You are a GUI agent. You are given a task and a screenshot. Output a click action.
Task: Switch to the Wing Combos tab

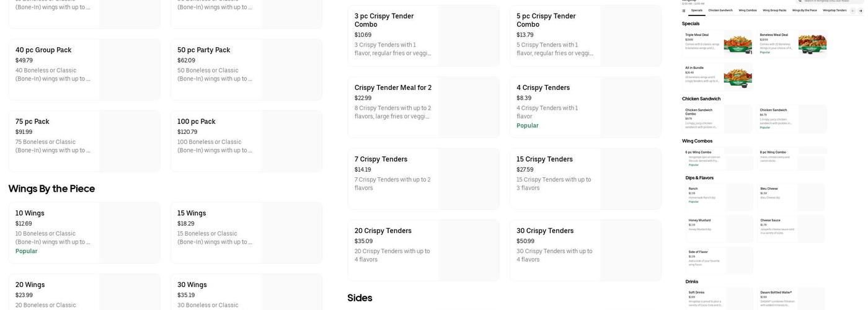pyautogui.click(x=748, y=11)
